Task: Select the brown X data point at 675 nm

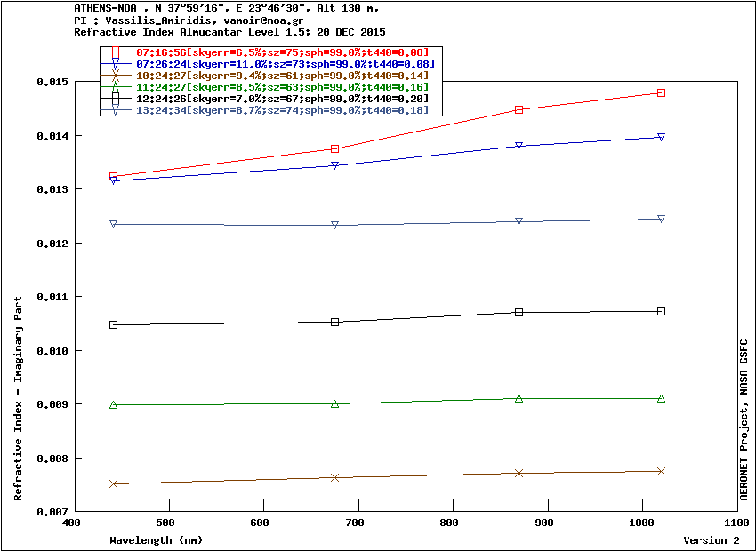Action: 335,477
